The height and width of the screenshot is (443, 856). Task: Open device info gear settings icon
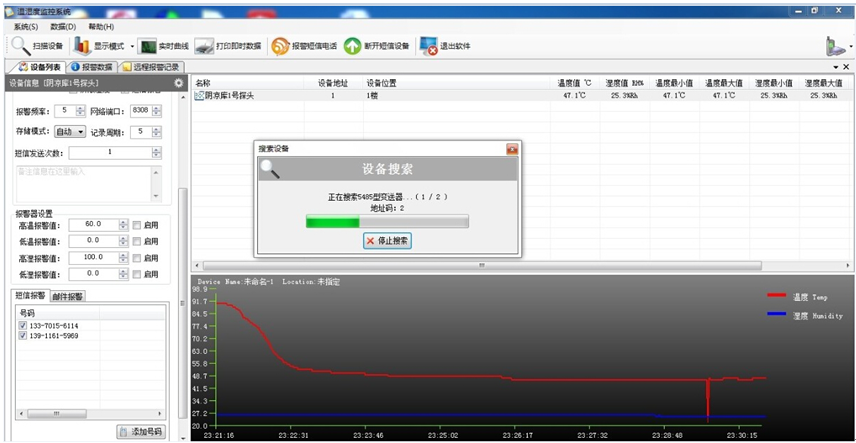click(x=179, y=83)
